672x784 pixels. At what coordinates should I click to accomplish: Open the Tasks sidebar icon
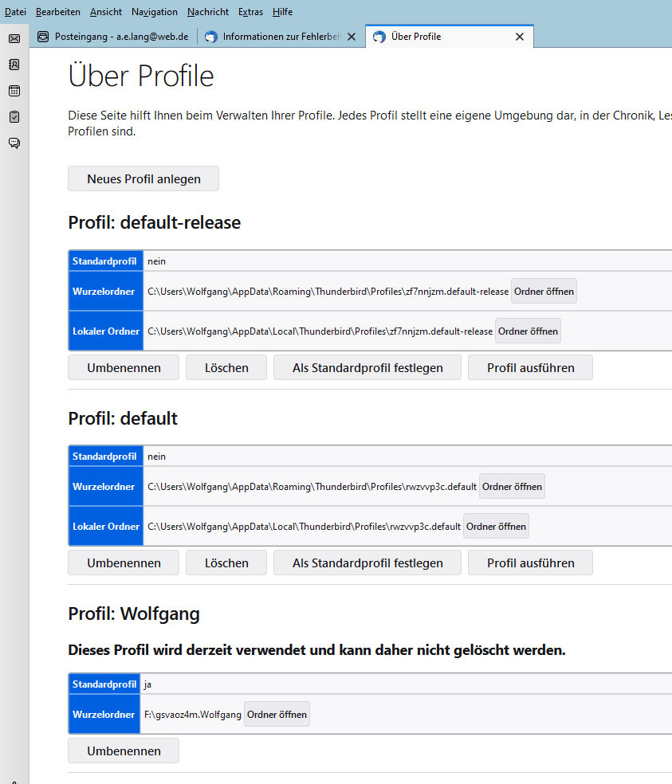tap(14, 117)
